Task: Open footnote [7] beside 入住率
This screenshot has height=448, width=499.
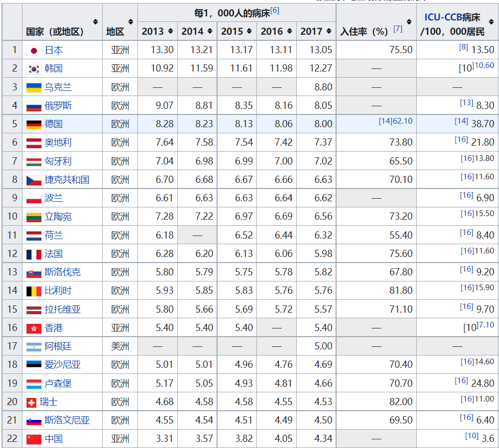Action: [x=398, y=29]
